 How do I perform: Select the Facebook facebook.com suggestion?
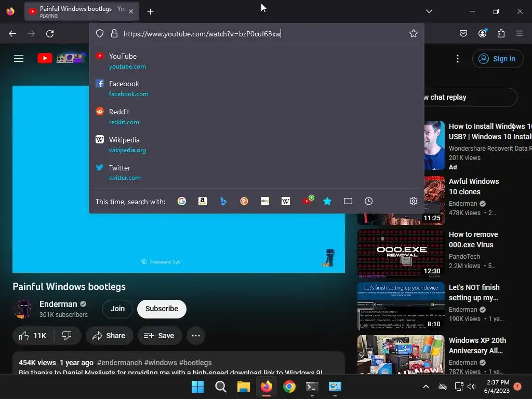tap(257, 88)
